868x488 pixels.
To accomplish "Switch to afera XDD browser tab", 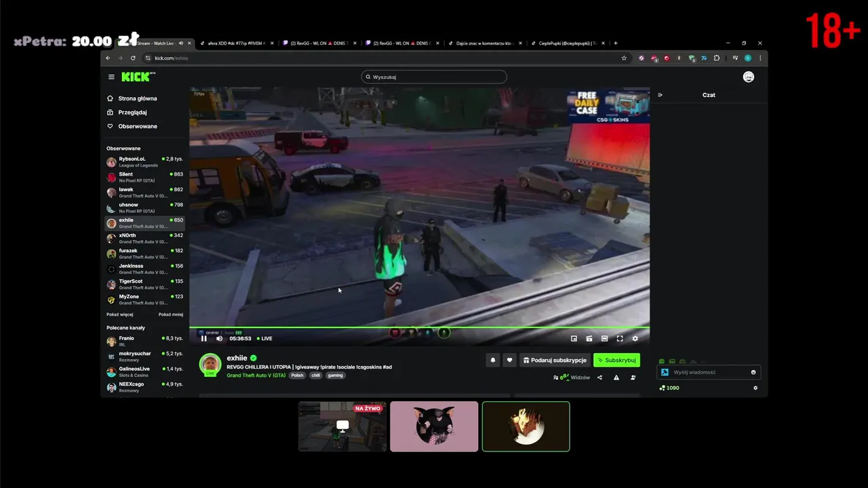I will (237, 43).
